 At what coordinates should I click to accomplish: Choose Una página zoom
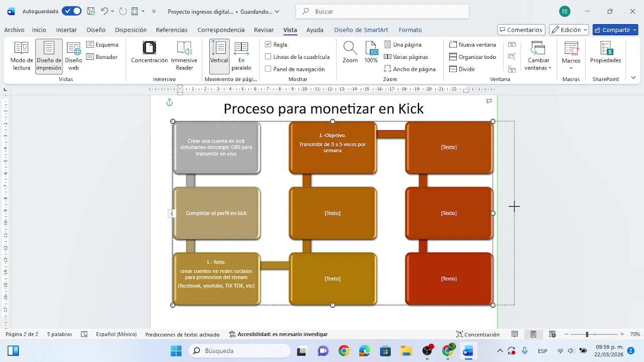tap(403, 45)
